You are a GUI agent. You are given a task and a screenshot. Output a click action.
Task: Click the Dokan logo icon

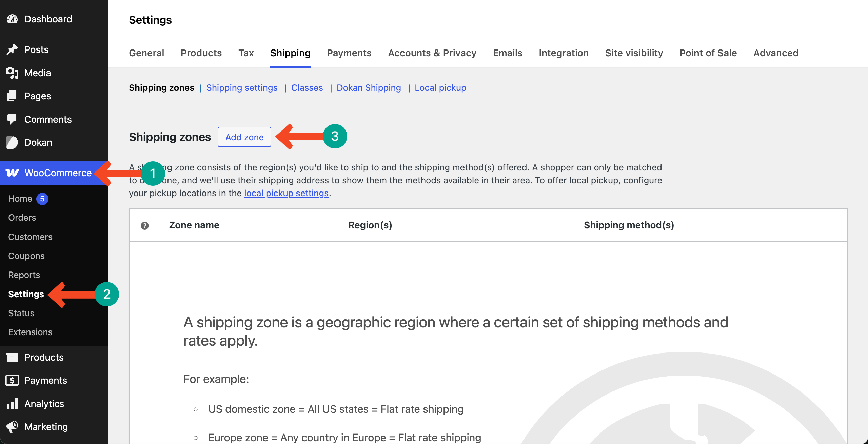(12, 142)
